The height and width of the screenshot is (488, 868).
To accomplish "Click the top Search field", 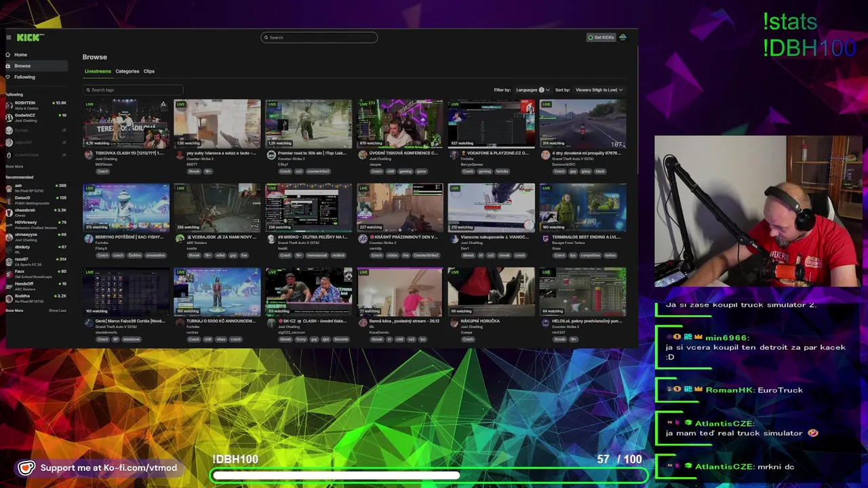I will (319, 37).
